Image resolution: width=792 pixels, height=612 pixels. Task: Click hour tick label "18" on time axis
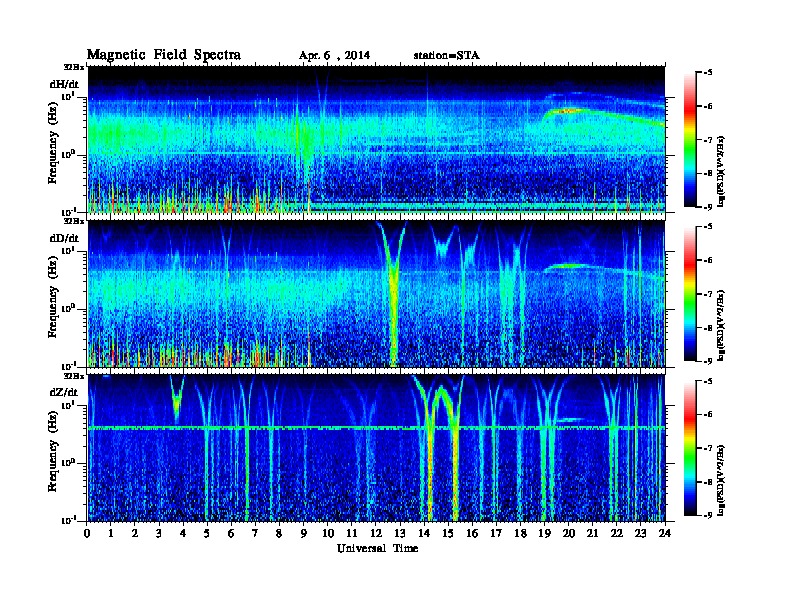[521, 533]
